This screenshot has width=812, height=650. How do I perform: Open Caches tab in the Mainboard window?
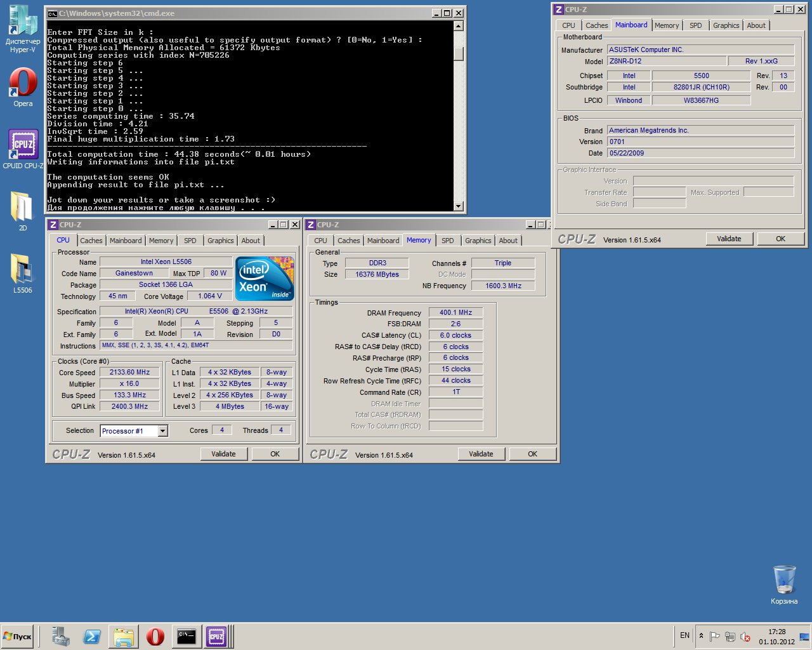597,25
